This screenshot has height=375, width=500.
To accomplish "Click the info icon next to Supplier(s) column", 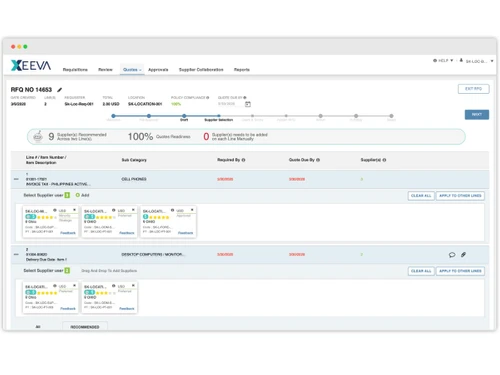I will point(384,160).
